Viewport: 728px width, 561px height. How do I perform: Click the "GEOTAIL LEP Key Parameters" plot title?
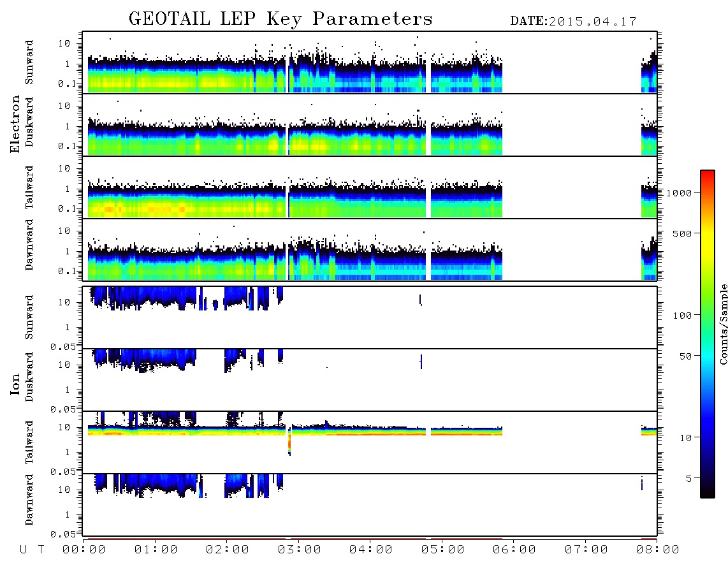tap(280, 19)
